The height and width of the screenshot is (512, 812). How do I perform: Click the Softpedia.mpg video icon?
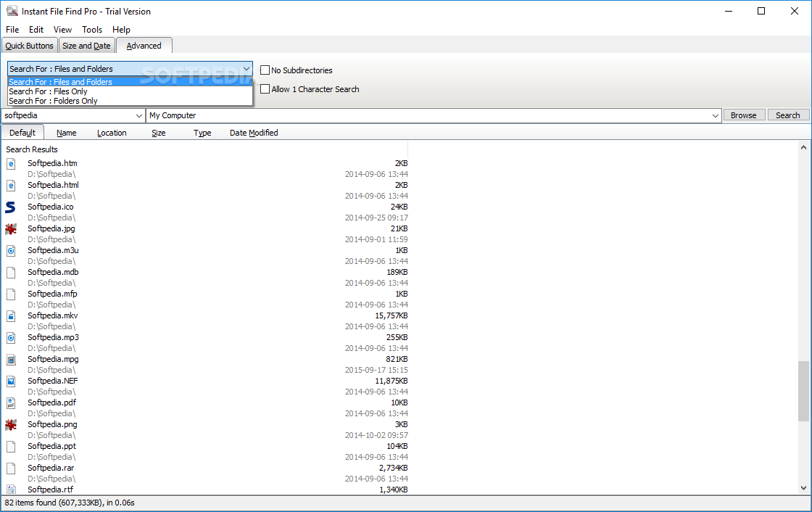(x=11, y=360)
